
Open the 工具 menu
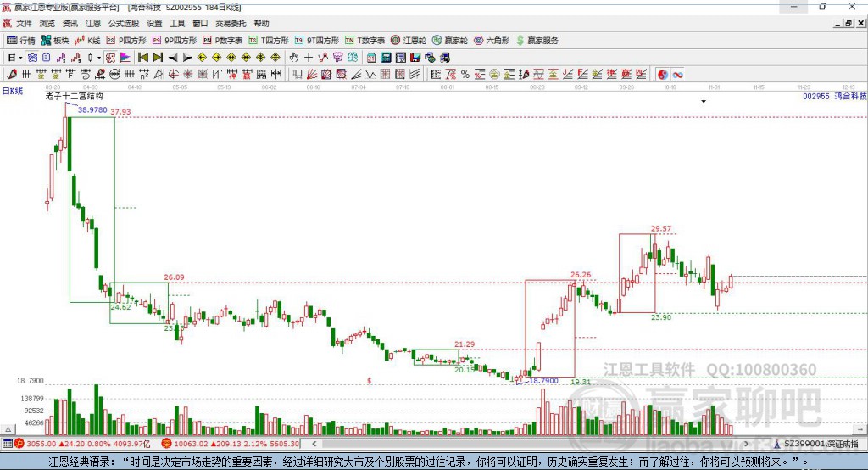pyautogui.click(x=177, y=23)
